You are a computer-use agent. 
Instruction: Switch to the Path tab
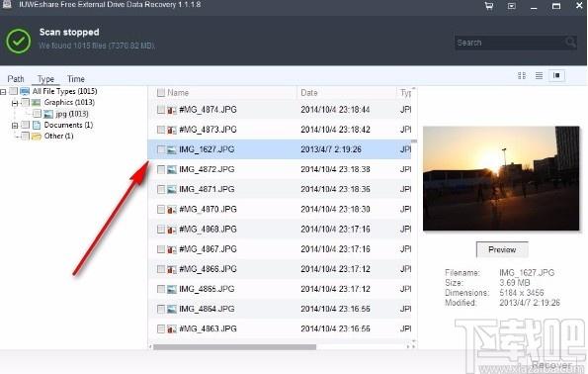[x=16, y=79]
